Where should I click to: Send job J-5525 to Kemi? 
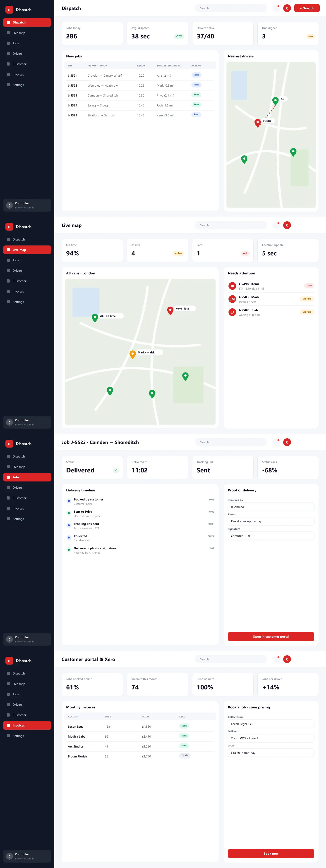pyautogui.click(x=197, y=115)
